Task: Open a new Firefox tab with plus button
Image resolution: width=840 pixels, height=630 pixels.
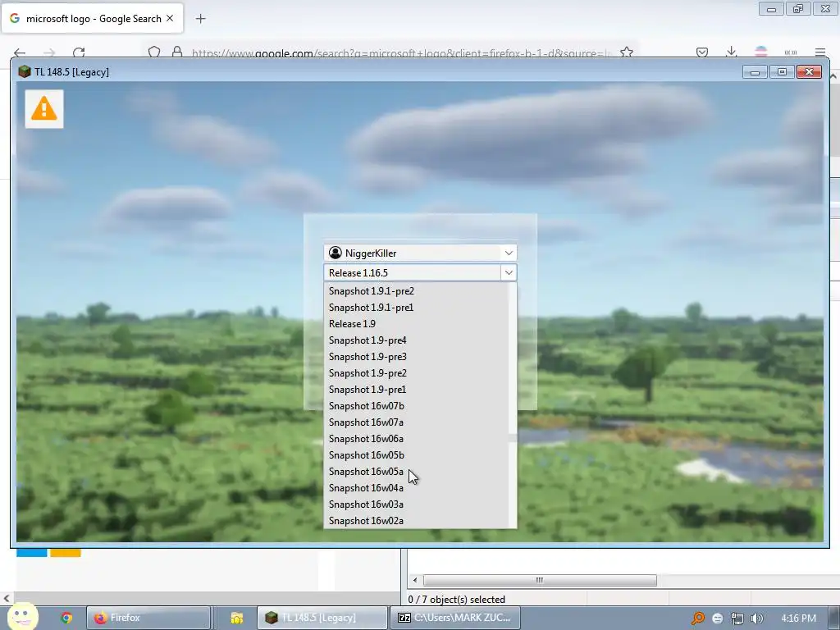Action: [x=201, y=19]
